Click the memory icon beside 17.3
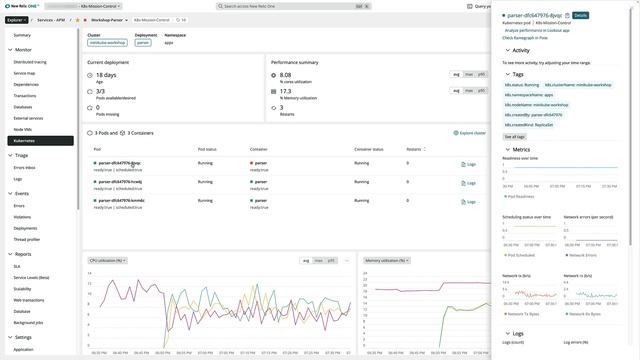The height and width of the screenshot is (360, 640). (x=273, y=91)
